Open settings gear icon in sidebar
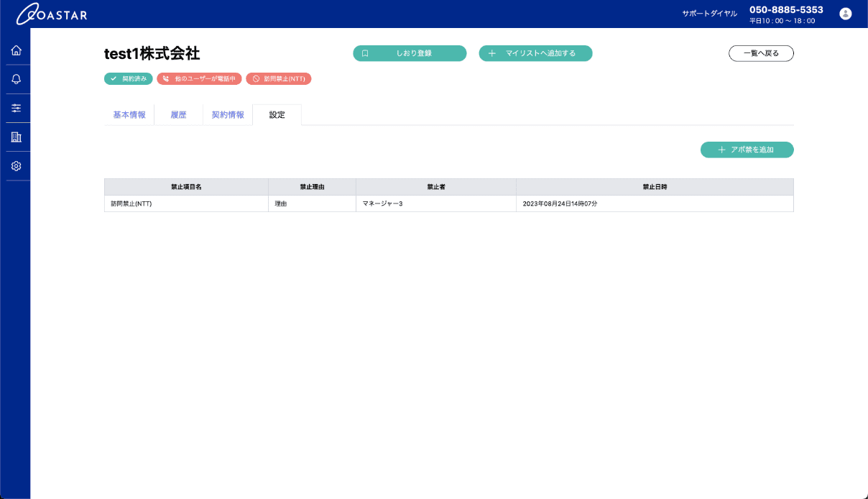The image size is (868, 499). coord(16,165)
